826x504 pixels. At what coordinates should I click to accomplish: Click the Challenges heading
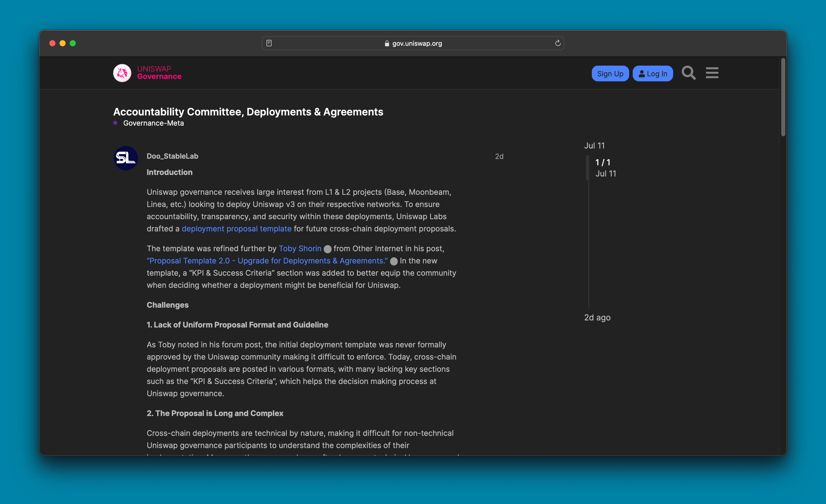pyautogui.click(x=168, y=305)
